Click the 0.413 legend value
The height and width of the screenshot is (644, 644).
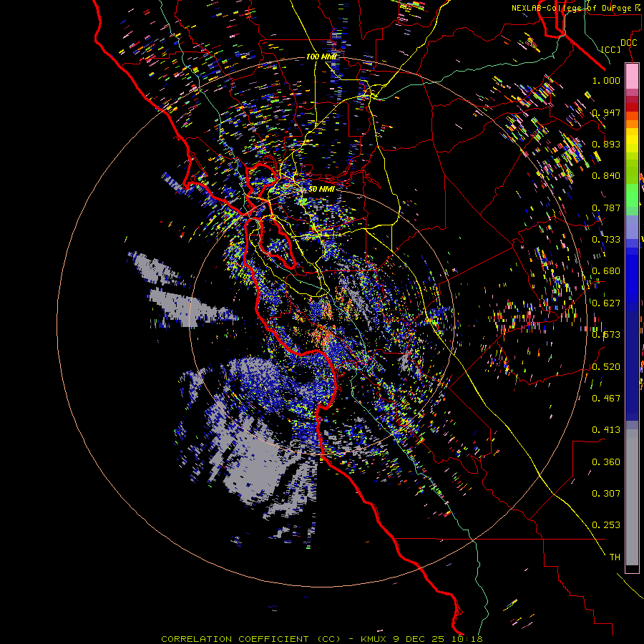coord(606,430)
